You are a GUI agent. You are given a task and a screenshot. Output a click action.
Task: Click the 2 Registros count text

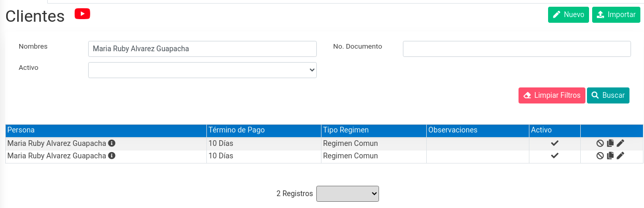tap(295, 194)
